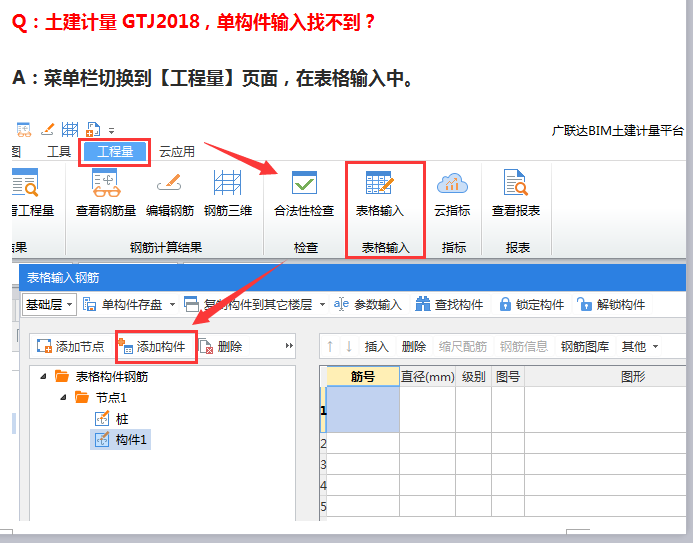Click 缩尺配筋
Viewport: 693px width, 543px height.
[x=463, y=346]
